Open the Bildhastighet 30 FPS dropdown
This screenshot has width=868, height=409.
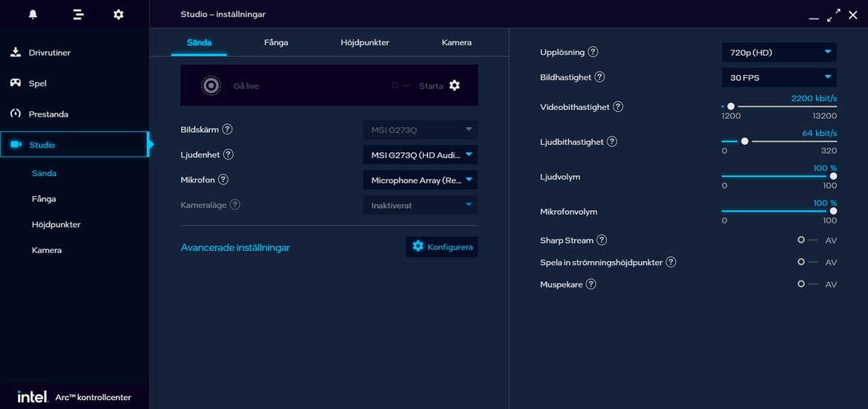tap(778, 77)
